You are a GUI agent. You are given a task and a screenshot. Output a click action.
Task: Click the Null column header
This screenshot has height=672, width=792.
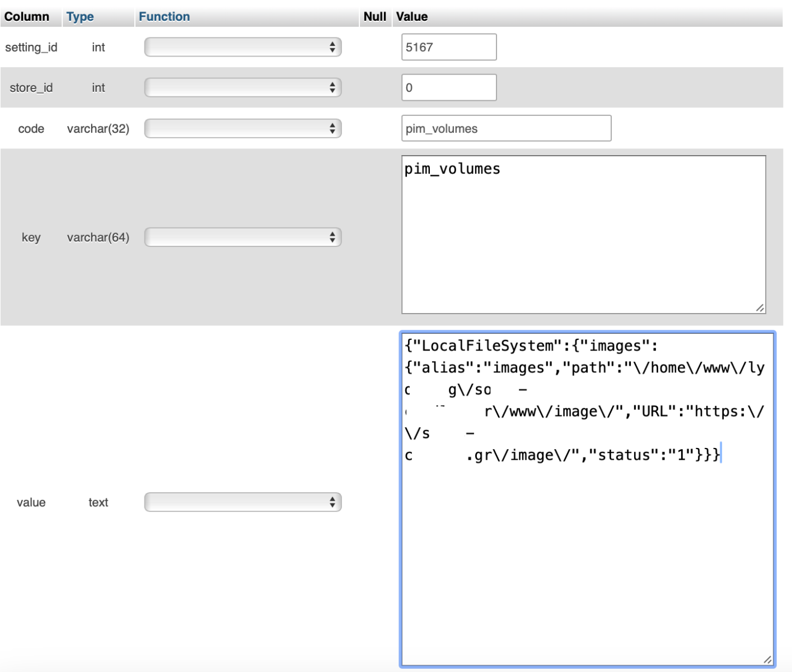click(375, 17)
